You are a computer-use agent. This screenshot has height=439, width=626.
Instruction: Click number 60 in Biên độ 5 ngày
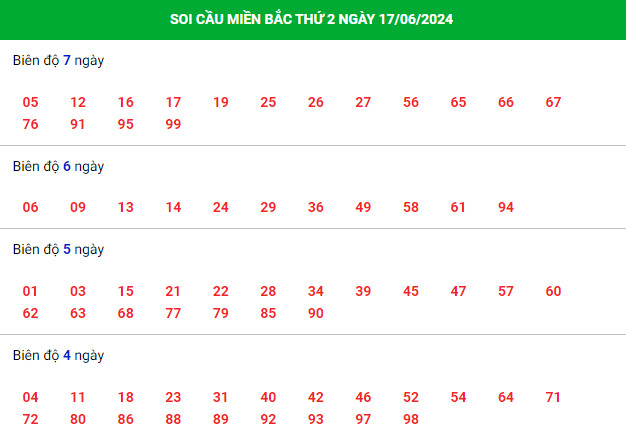point(553,291)
